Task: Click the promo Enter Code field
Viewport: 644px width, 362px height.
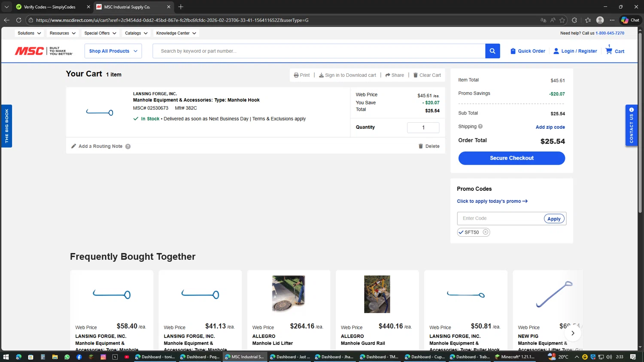Action: pos(500,219)
